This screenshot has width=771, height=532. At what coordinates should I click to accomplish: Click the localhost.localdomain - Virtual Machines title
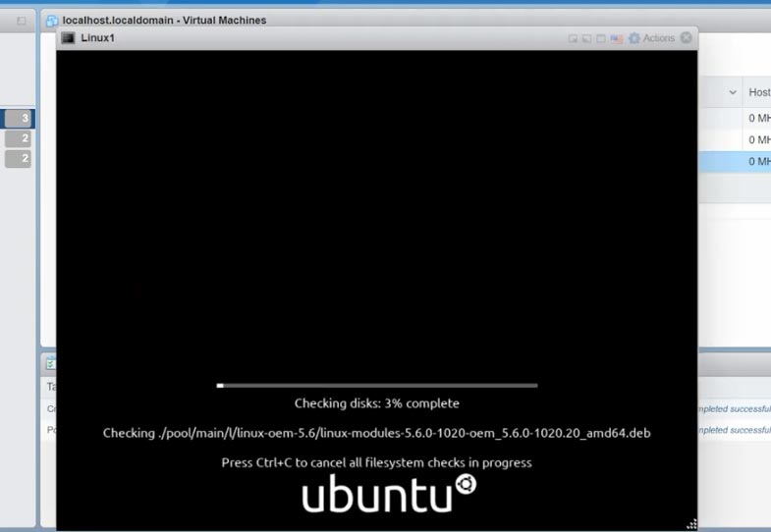tap(164, 21)
